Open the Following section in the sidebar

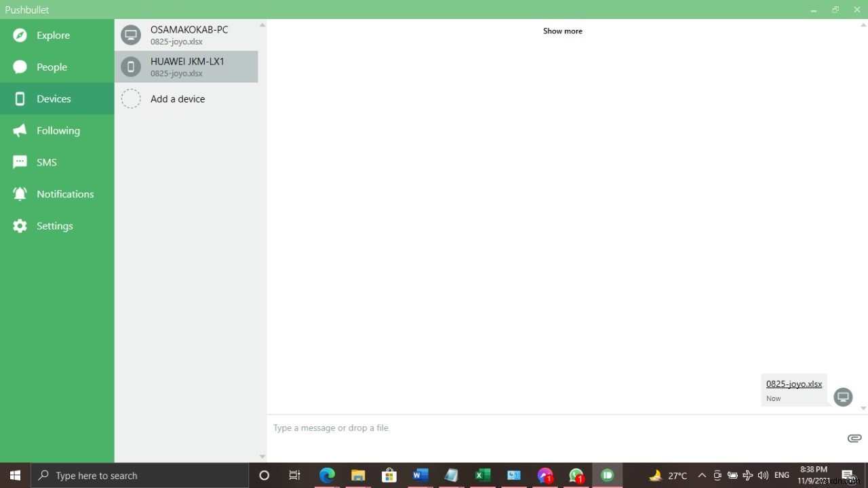(x=58, y=130)
